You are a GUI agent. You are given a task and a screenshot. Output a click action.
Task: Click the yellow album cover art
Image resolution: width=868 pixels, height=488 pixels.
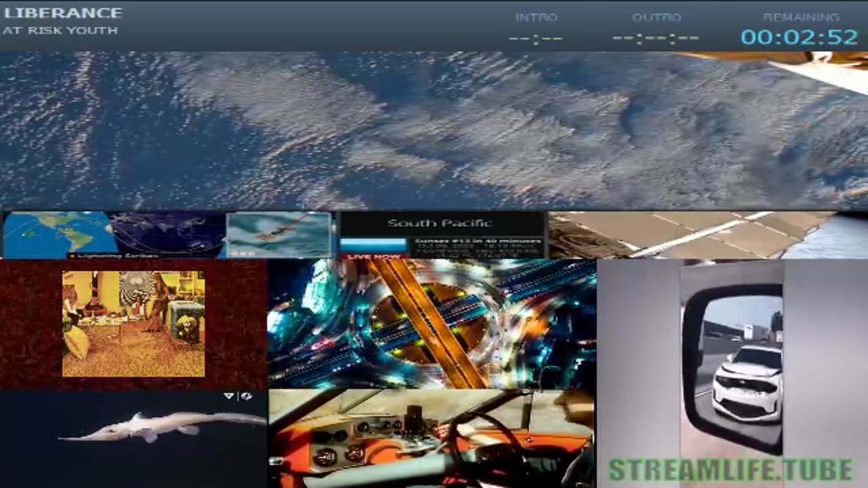(134, 323)
